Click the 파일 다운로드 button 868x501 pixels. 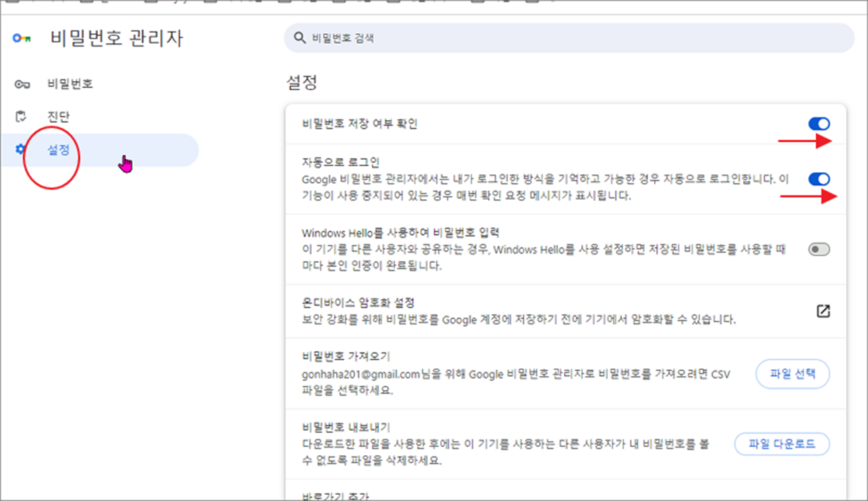(782, 444)
